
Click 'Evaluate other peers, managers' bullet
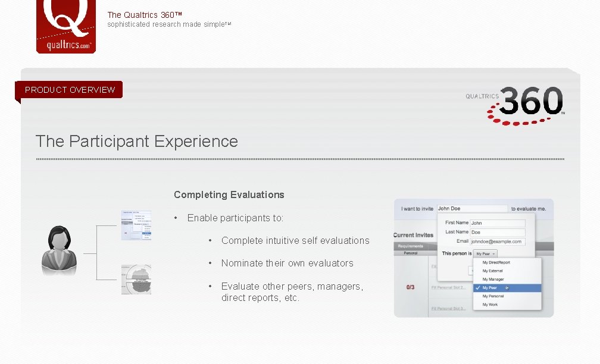(292, 292)
